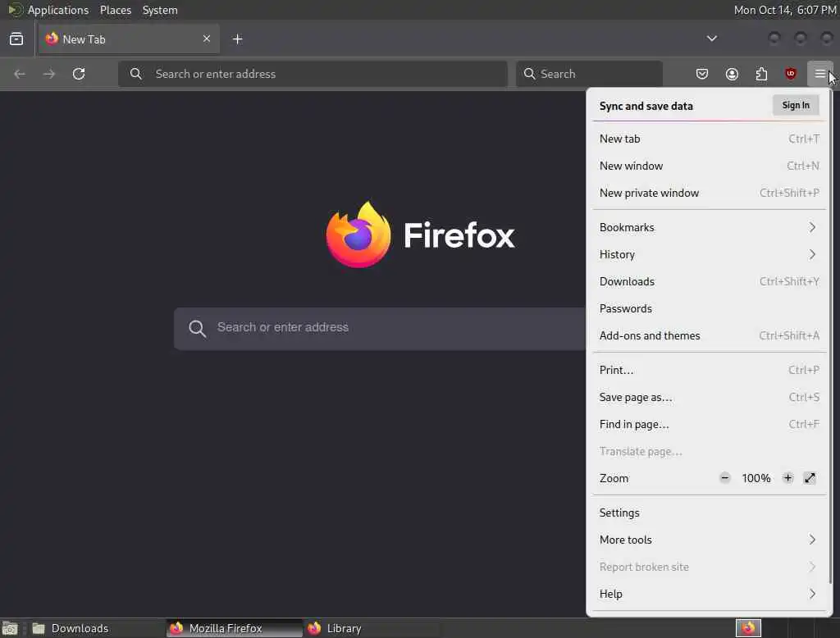
Task: Save page to Pocket icon
Action: coord(702,74)
